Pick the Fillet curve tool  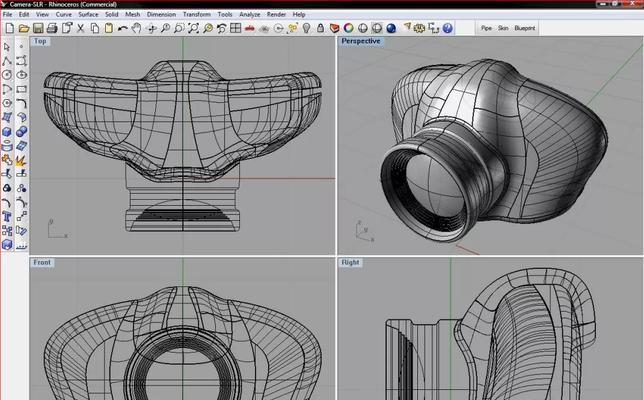coord(21,103)
